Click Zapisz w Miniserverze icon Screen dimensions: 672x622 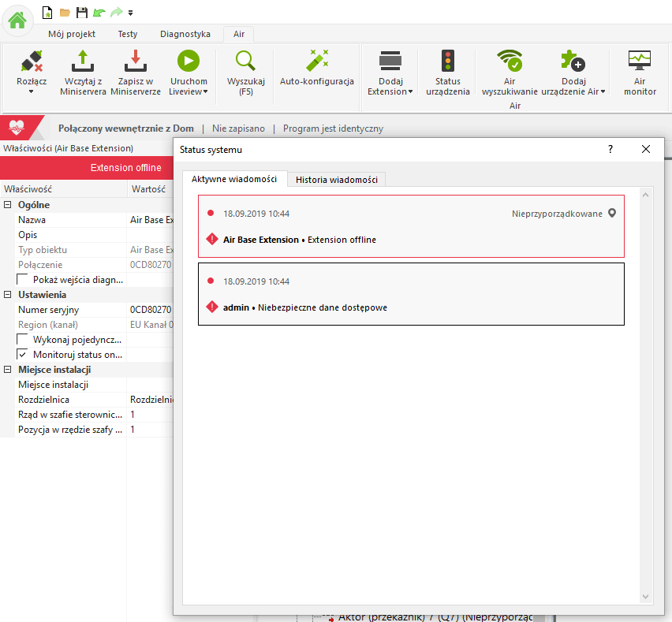tap(135, 61)
